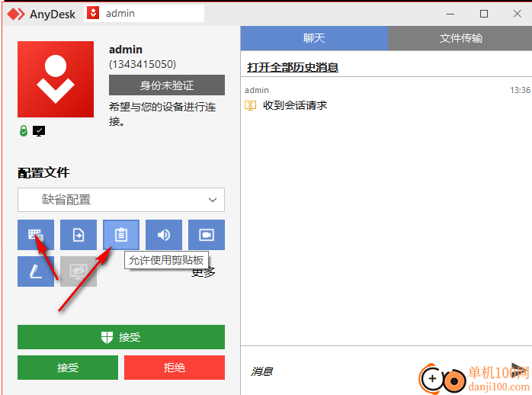Toggle session recording permission icon

pyautogui.click(x=207, y=235)
